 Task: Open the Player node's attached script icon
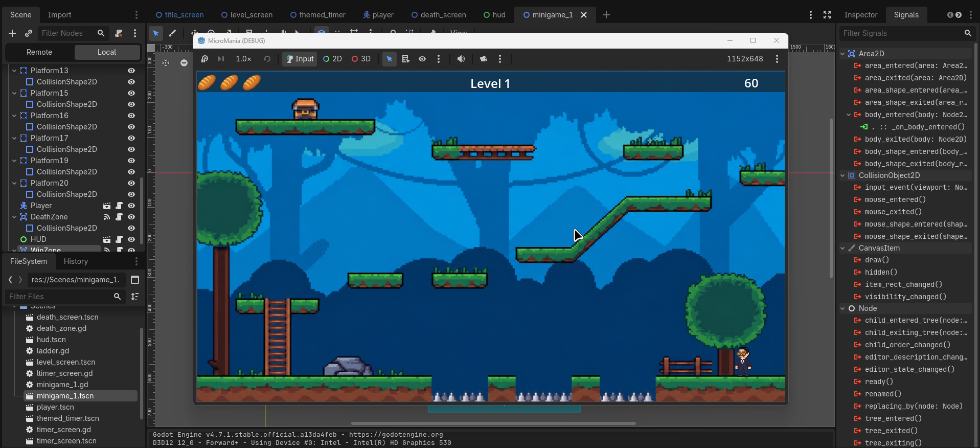click(119, 206)
